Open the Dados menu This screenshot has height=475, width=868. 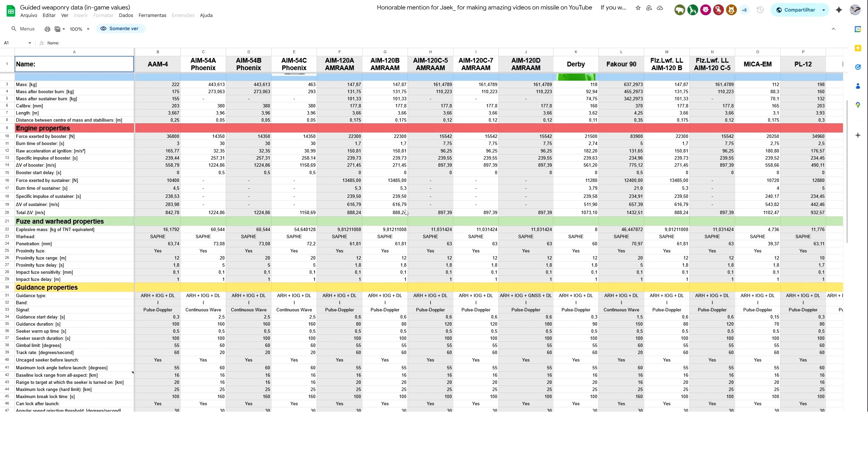pos(126,15)
